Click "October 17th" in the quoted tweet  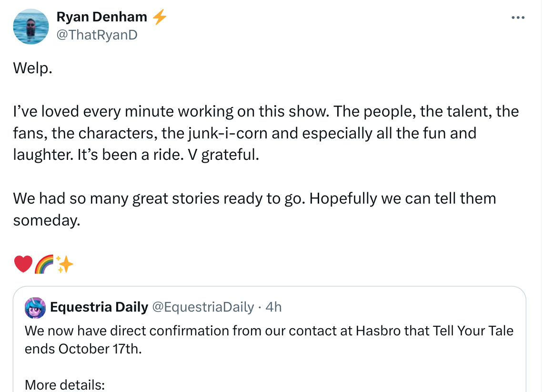[100, 349]
